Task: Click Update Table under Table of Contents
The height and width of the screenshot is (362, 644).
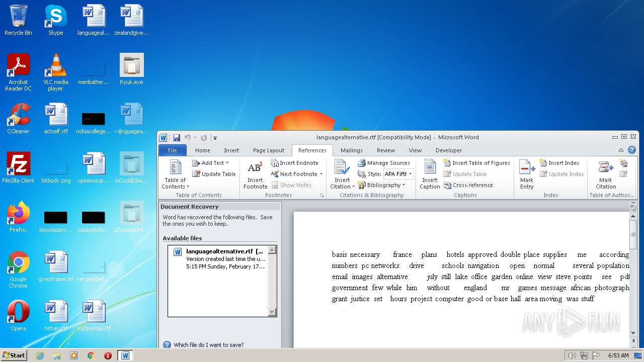Action: pyautogui.click(x=214, y=174)
